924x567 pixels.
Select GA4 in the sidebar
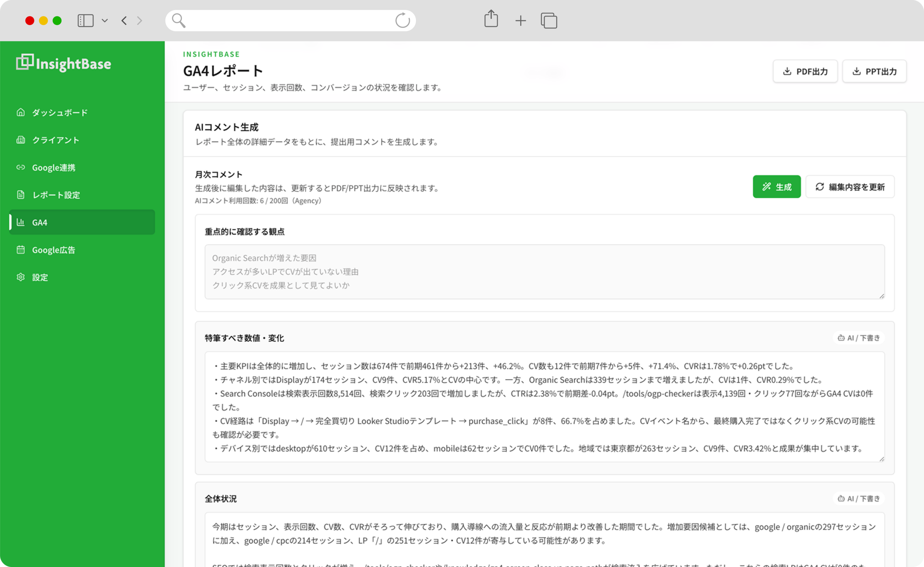(x=82, y=222)
